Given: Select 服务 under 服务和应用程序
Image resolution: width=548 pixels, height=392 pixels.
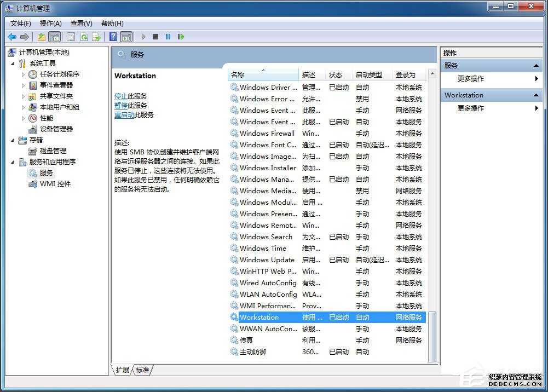Looking at the screenshot, I should tap(46, 172).
